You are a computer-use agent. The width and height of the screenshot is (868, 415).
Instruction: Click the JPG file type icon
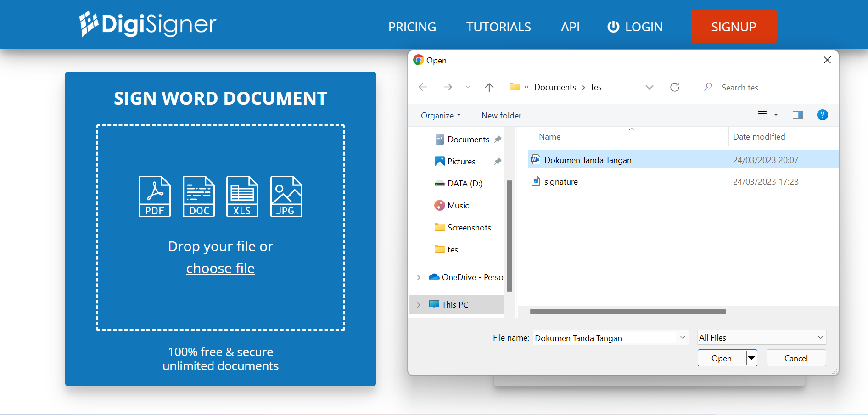point(286,196)
